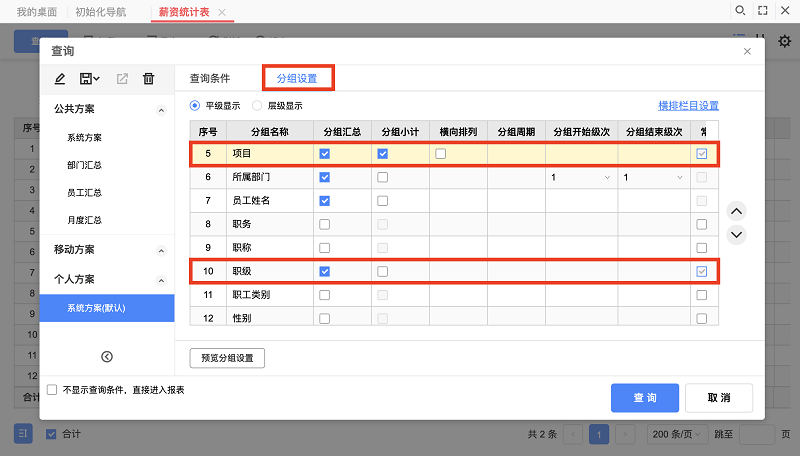
Task: Toggle 分组汇总 checkbox for 所属部门
Action: [324, 177]
